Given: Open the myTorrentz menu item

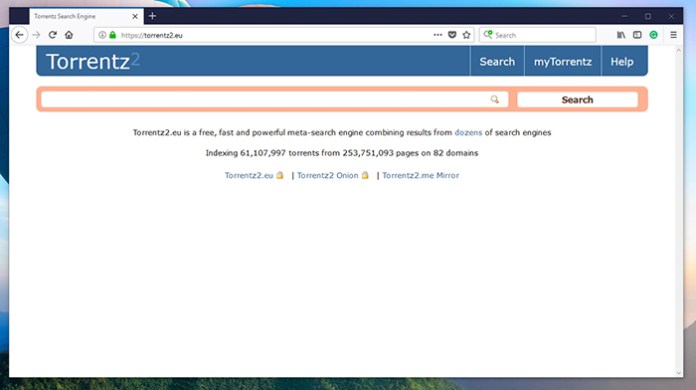Looking at the screenshot, I should [562, 62].
